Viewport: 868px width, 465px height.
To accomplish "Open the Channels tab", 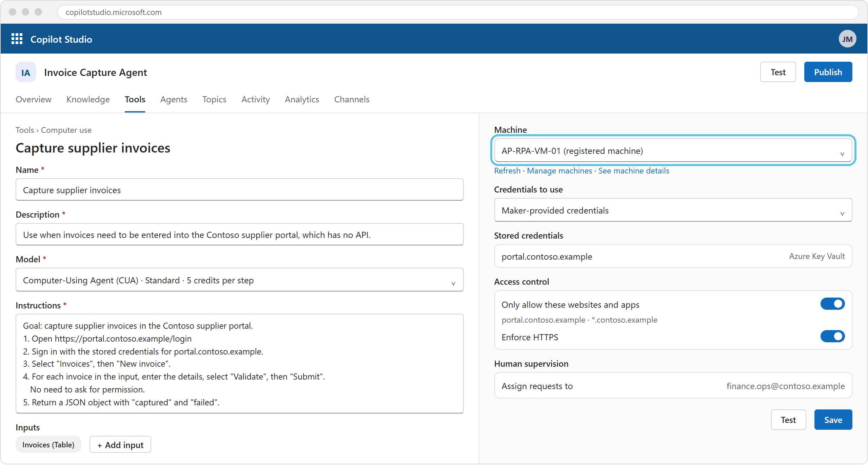I will (x=352, y=99).
